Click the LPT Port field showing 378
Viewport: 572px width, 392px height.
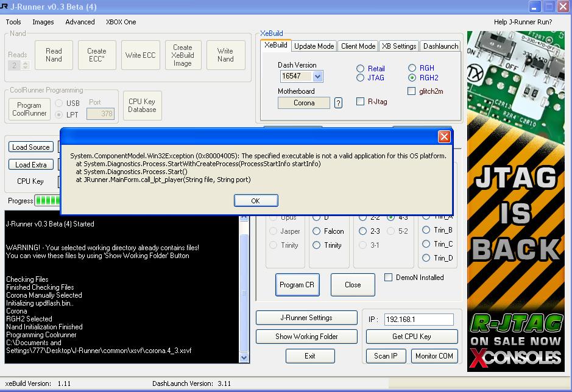click(101, 114)
